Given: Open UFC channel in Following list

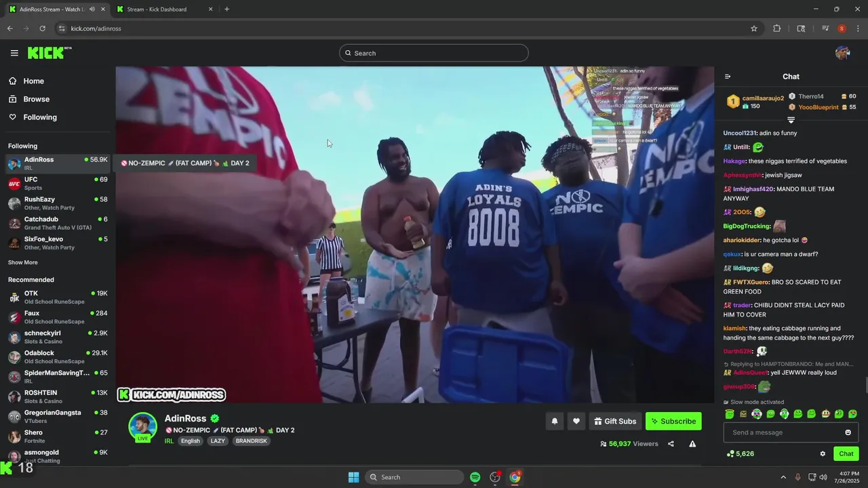Looking at the screenshot, I should [58, 184].
